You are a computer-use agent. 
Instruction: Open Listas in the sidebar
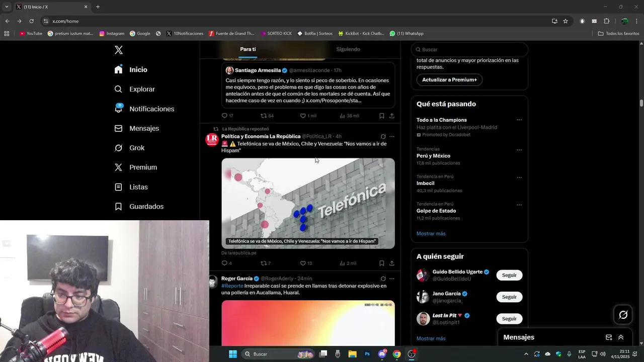click(x=131, y=187)
